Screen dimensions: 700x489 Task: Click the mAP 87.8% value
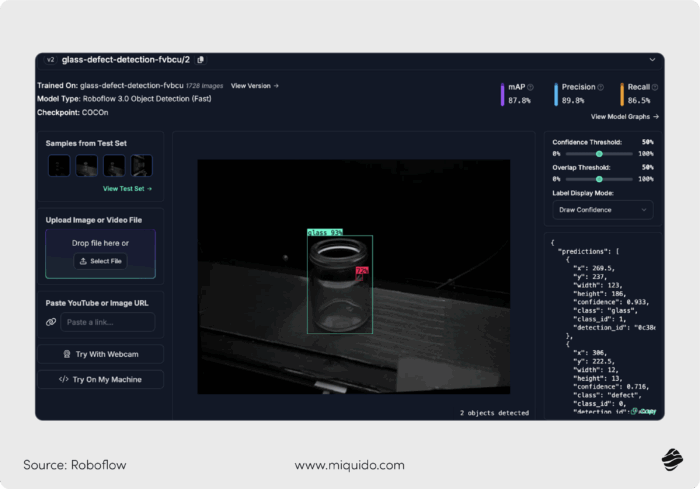[x=519, y=100]
